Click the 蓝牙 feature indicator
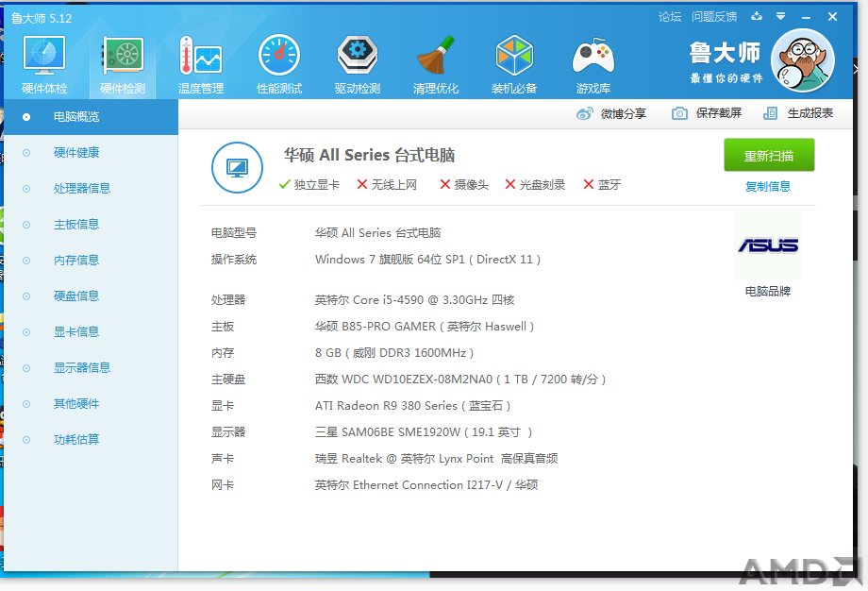The image size is (868, 591). (x=602, y=184)
